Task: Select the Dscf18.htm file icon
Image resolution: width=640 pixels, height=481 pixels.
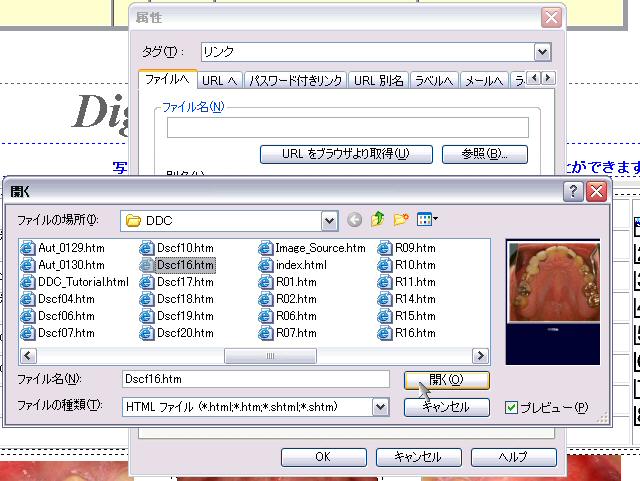Action: 147,299
